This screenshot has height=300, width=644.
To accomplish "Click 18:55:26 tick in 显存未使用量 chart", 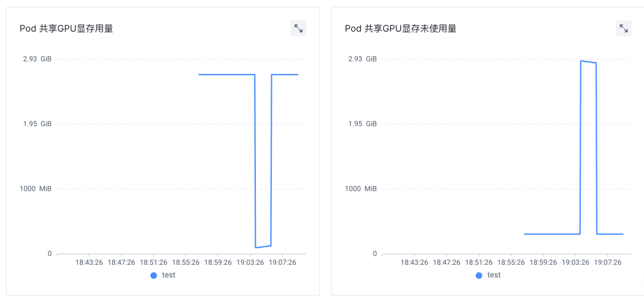I will point(511,262).
